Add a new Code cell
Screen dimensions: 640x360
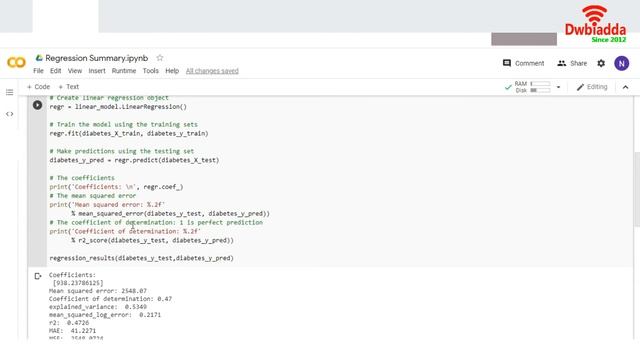coord(38,87)
